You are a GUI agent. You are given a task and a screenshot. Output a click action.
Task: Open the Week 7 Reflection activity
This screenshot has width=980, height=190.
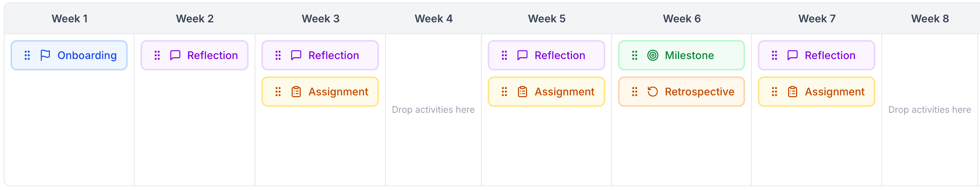[830, 56]
